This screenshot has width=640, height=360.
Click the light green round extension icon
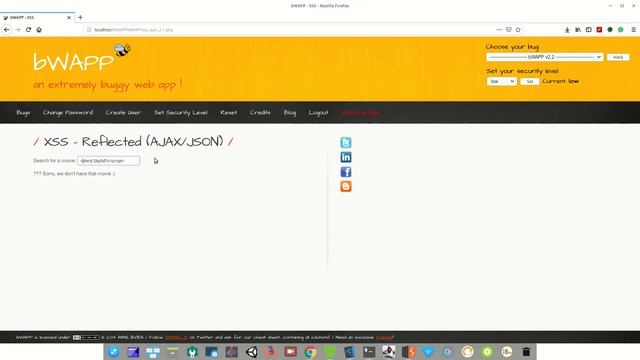point(620,30)
